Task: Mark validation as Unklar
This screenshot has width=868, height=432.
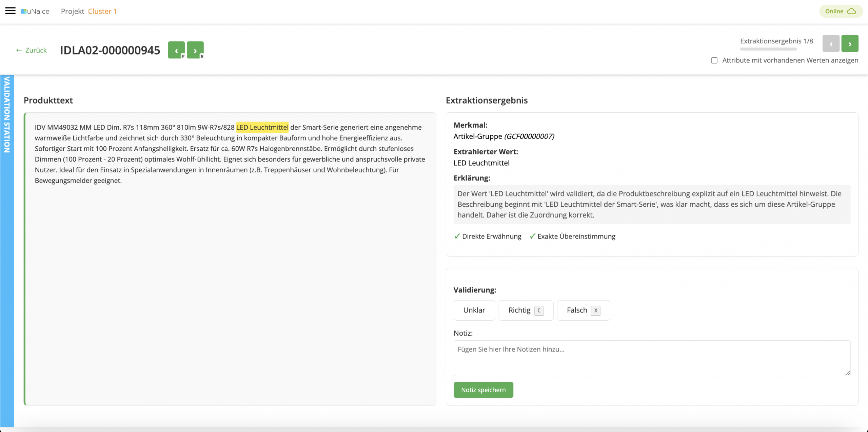Action: tap(474, 310)
